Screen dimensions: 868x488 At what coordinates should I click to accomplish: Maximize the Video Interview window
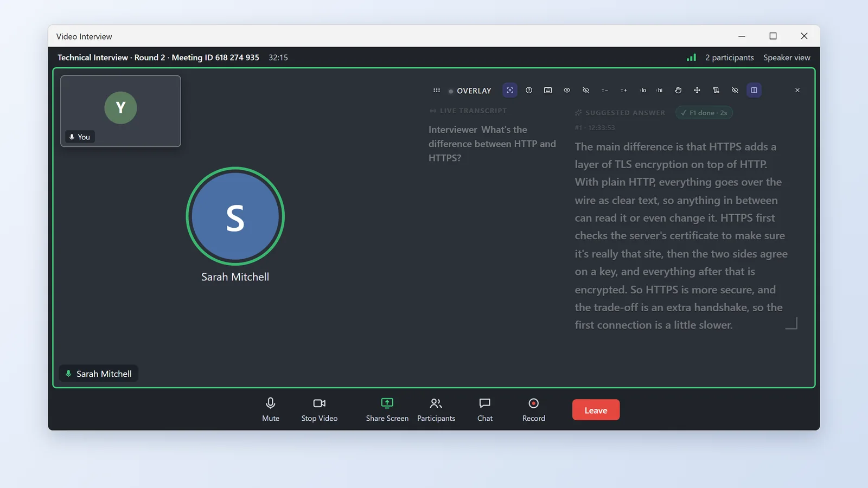pos(773,36)
